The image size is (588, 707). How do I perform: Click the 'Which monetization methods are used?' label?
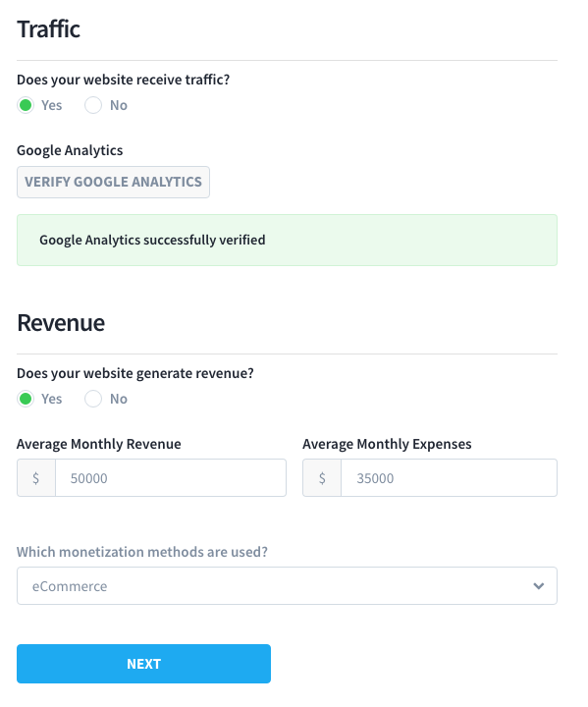(x=142, y=552)
